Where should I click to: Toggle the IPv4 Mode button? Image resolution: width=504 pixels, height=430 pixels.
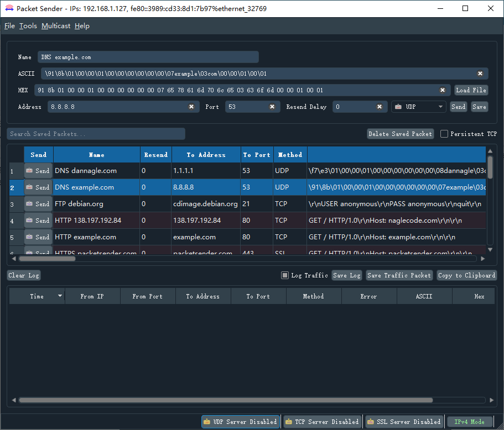tap(469, 422)
